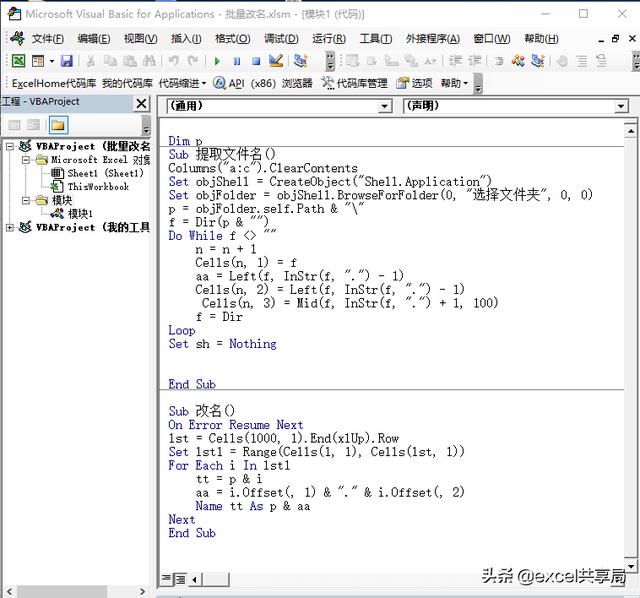
Task: Open the (通用) object dropdown
Action: 384,107
